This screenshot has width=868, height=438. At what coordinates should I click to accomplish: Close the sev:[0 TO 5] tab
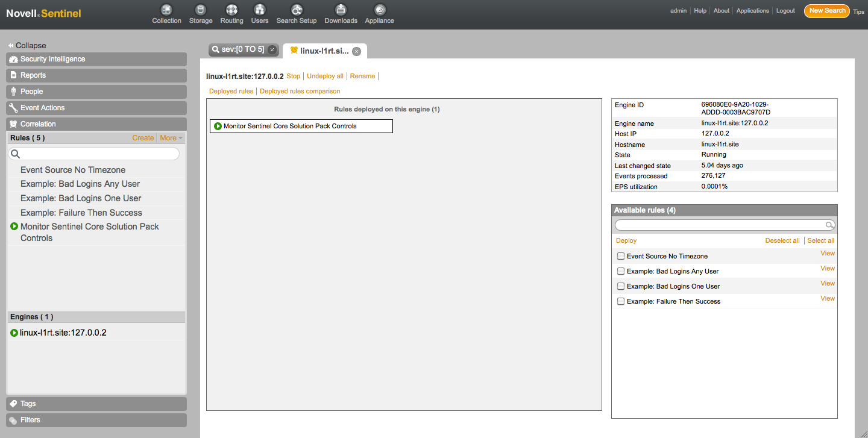pyautogui.click(x=272, y=50)
